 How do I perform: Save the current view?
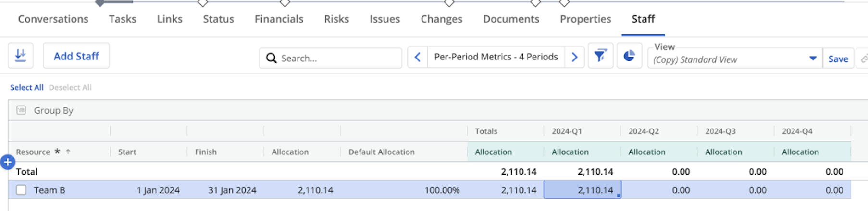pos(838,59)
